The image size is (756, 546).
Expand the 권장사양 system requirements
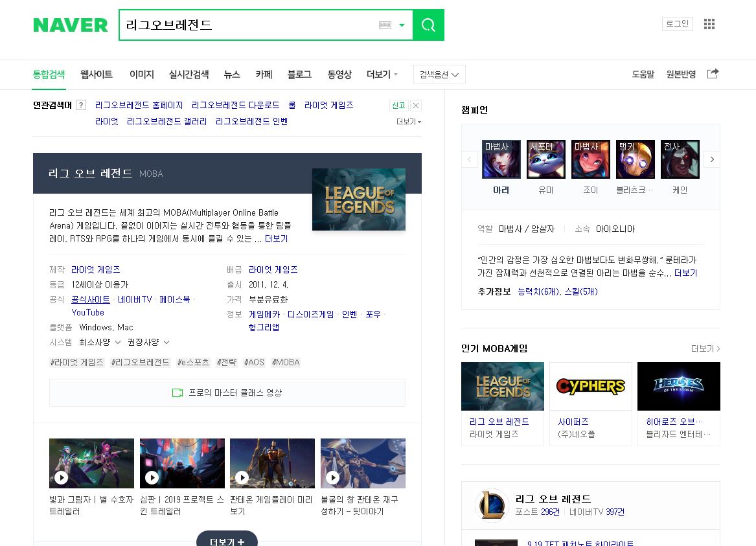click(x=148, y=342)
